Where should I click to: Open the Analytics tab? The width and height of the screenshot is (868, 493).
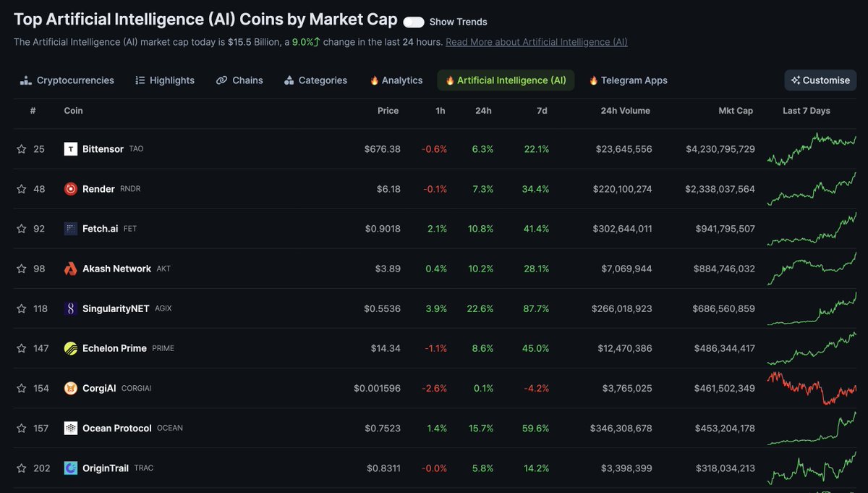pyautogui.click(x=396, y=80)
